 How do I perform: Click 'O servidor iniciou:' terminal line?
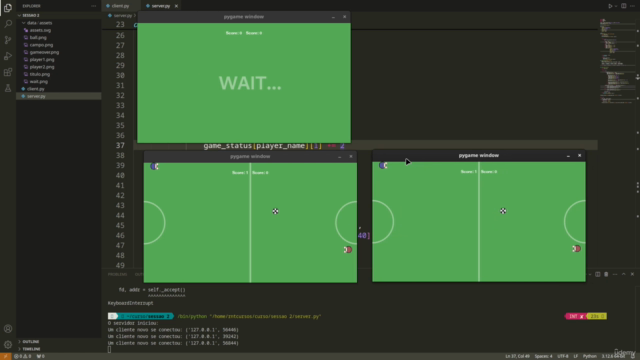(x=133, y=323)
